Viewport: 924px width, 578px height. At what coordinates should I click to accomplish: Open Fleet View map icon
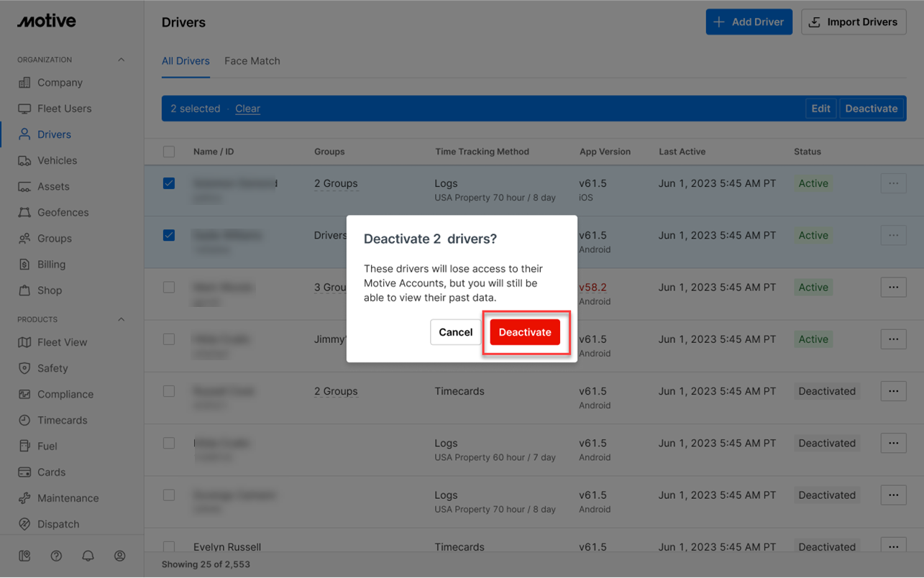point(24,342)
